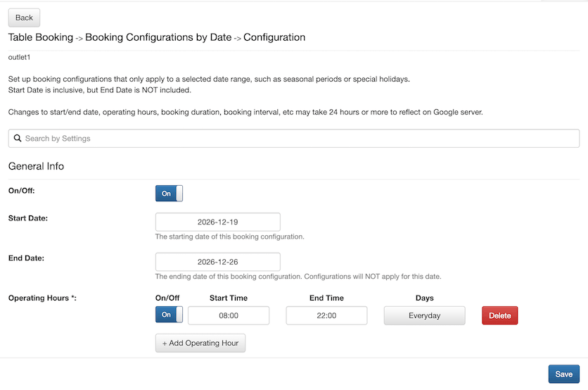Toggle the Operating Hours row On switch

[x=169, y=315]
